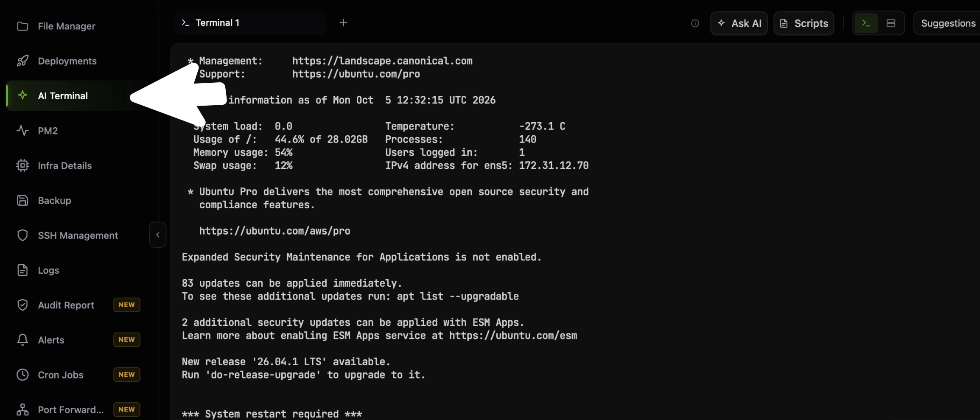Open Alerts bell icon
This screenshot has width=980, height=420.
click(22, 340)
